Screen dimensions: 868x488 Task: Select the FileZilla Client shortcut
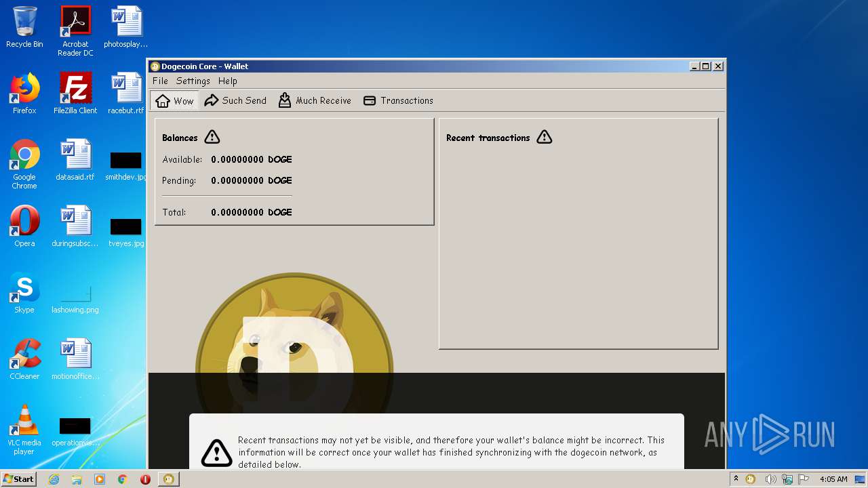click(75, 94)
